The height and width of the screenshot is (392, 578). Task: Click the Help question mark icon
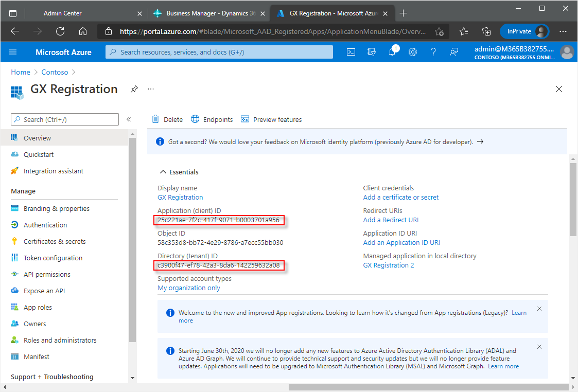433,52
